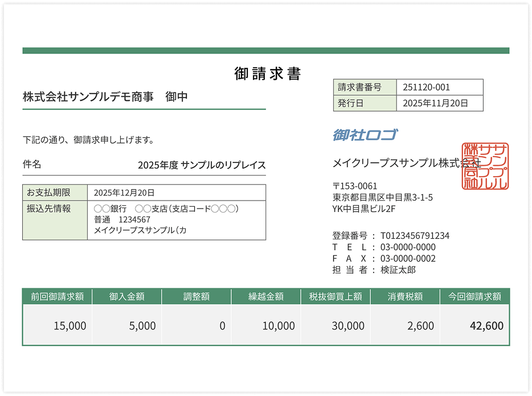Select the invoice number 251120-001 cell
The image size is (532, 396).
(439, 87)
